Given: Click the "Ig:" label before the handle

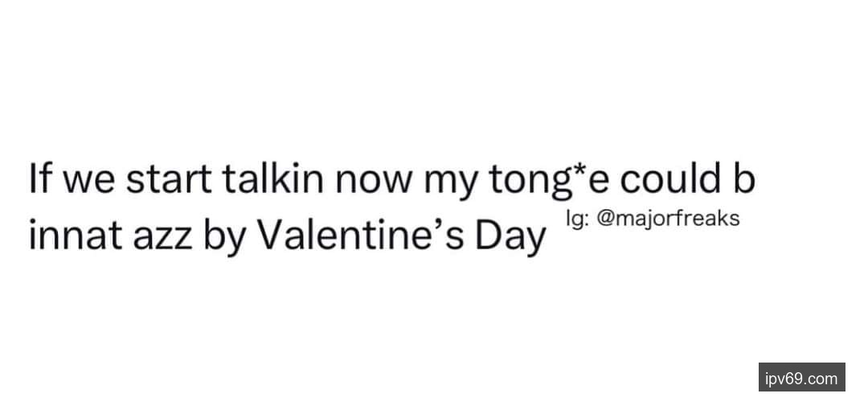Looking at the screenshot, I should coord(575,218).
